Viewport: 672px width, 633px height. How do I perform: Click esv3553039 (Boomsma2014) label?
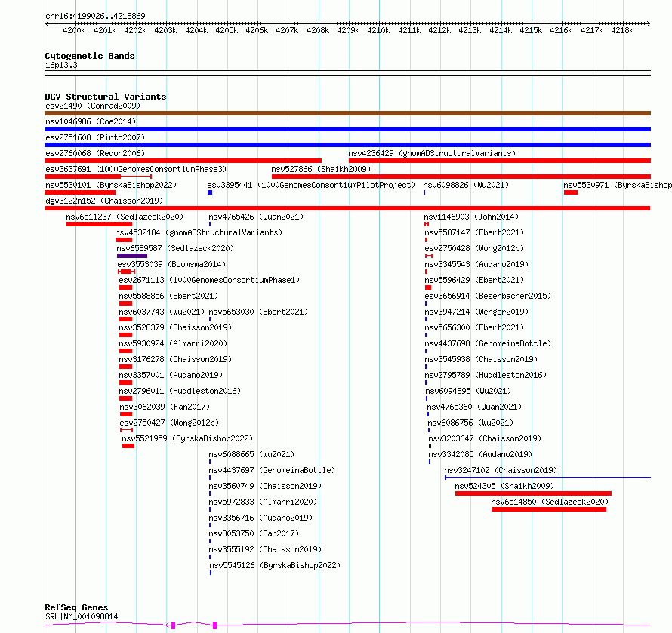point(171,264)
